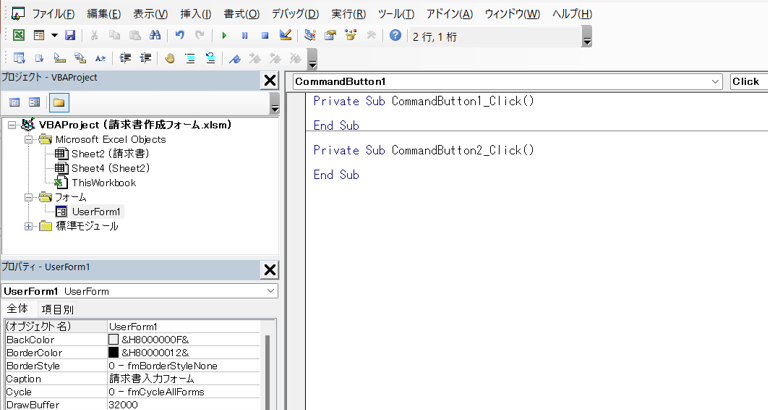Click the View Microsoft Excel icon

(18, 35)
